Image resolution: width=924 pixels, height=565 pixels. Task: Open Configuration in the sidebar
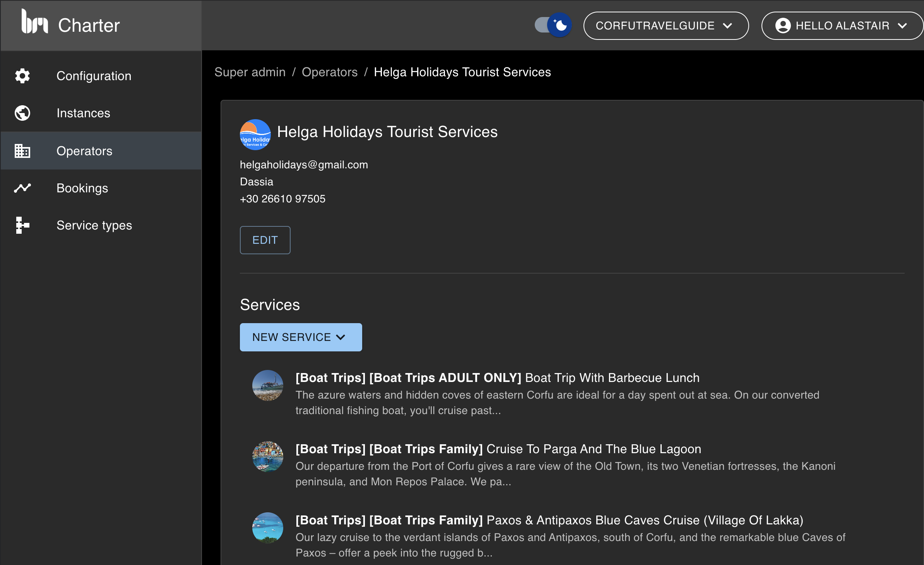pos(101,76)
